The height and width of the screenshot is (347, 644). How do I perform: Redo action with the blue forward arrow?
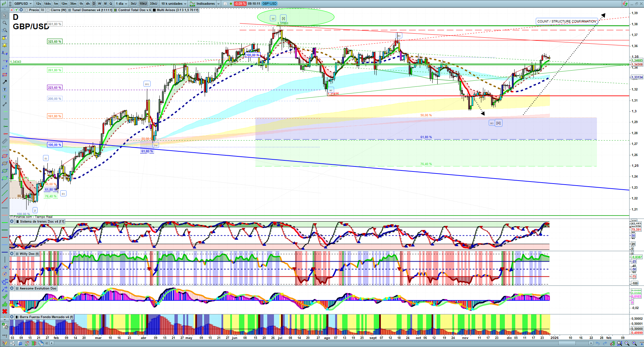click(x=605, y=343)
